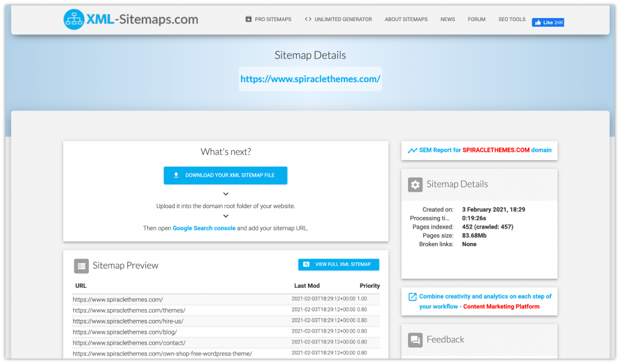This screenshot has width=620, height=364.
Task: Click the box icon beside PRO SITEMAPS
Action: pos(248,19)
